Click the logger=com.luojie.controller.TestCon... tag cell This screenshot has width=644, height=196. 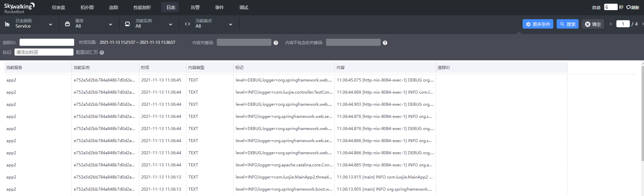(284, 92)
